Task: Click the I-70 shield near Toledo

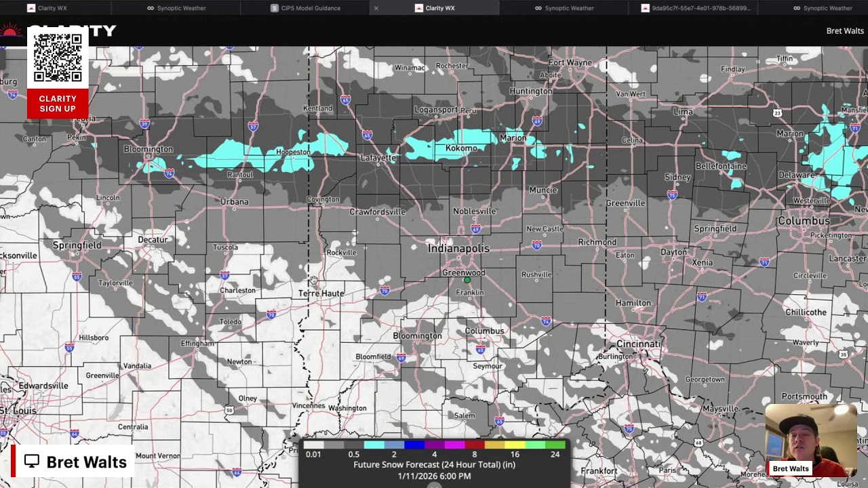Action: 271,315
